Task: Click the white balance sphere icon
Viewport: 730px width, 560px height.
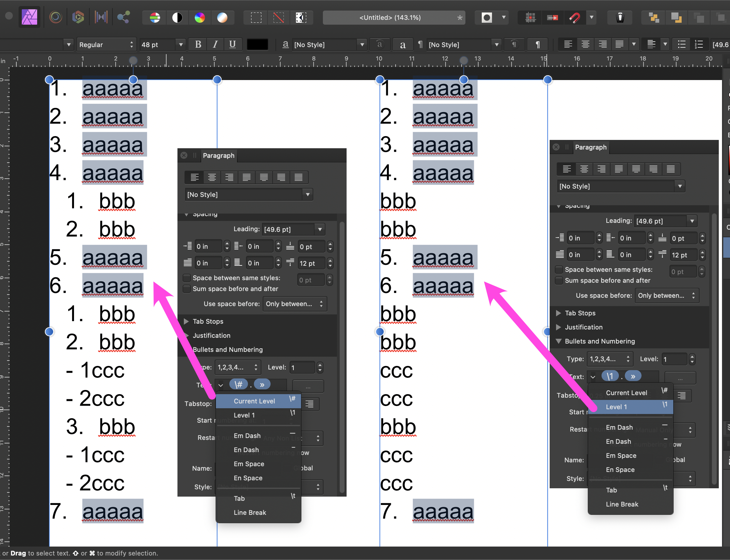Action: 222,18
